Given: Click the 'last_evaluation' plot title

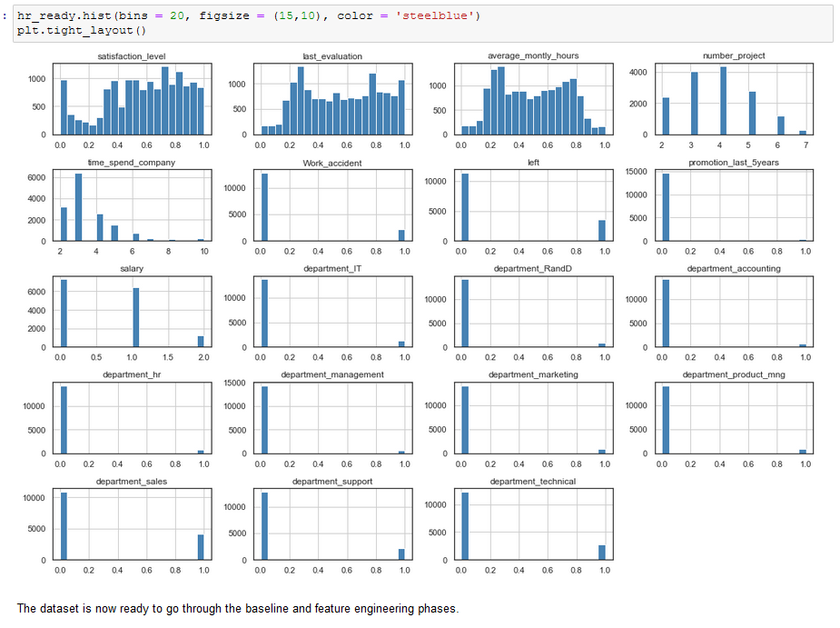Looking at the screenshot, I should pos(332,56).
